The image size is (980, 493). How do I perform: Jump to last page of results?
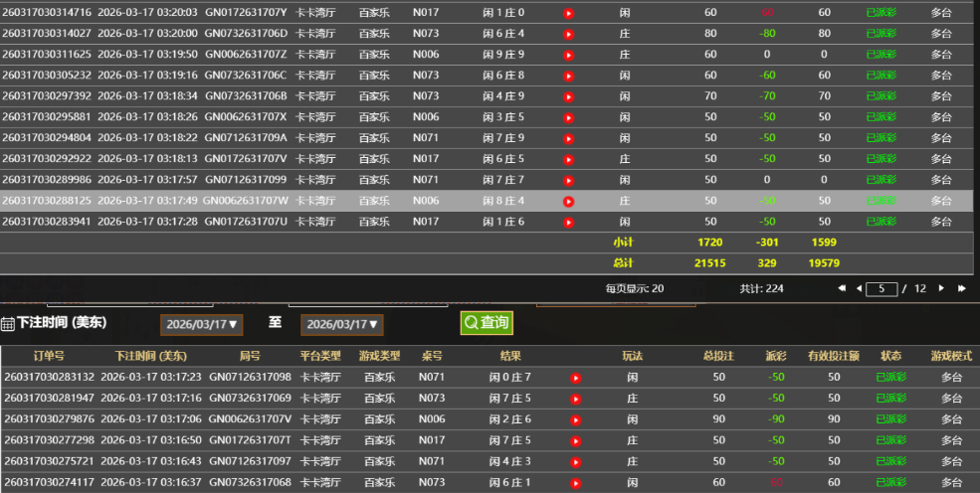[x=961, y=288]
